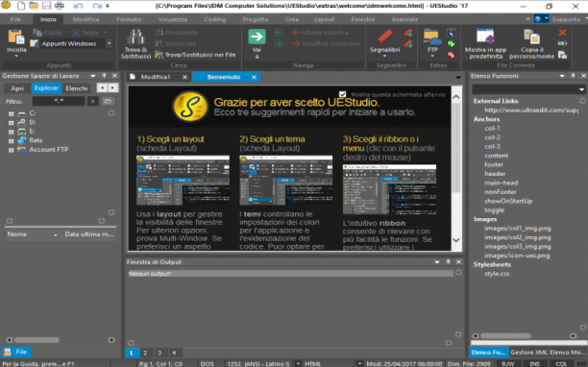This screenshot has width=588, height=367.
Task: Click Trova/Sostituisci nei File
Action: pyautogui.click(x=195, y=55)
